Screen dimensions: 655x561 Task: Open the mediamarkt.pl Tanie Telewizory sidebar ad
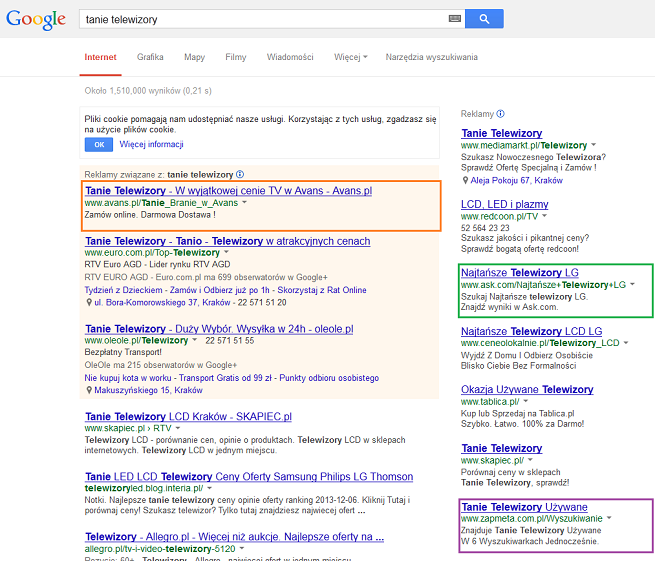point(502,133)
